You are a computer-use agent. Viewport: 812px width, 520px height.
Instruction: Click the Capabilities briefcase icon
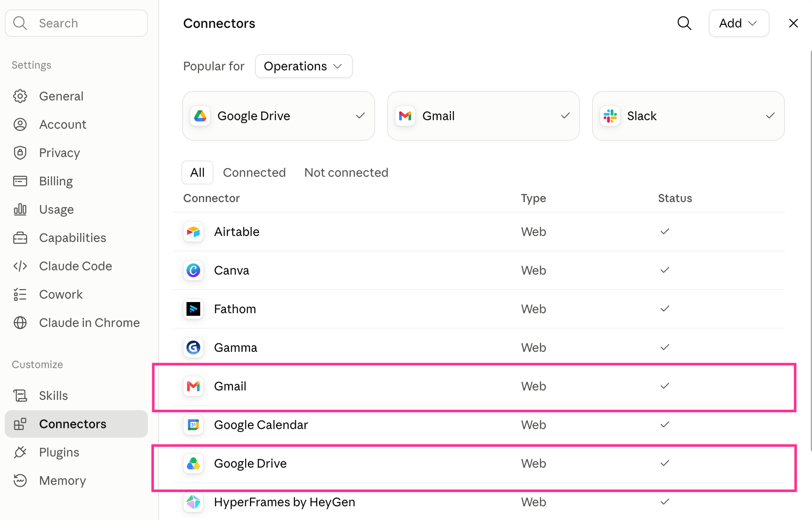[20, 238]
